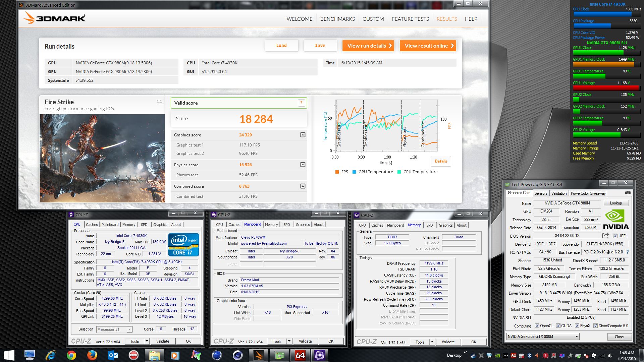Click the Load button
This screenshot has width=644, height=362.
click(x=281, y=46)
